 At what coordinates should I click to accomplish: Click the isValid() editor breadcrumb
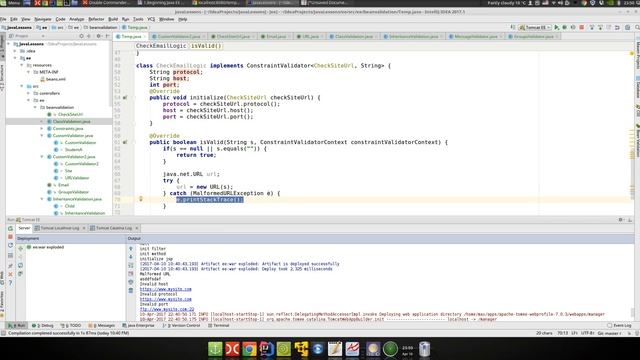206,46
